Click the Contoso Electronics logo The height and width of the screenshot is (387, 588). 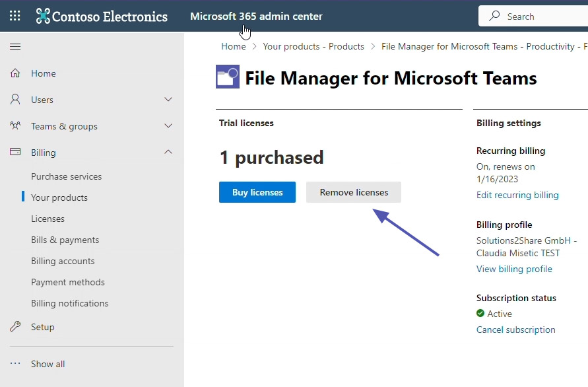[x=102, y=16]
